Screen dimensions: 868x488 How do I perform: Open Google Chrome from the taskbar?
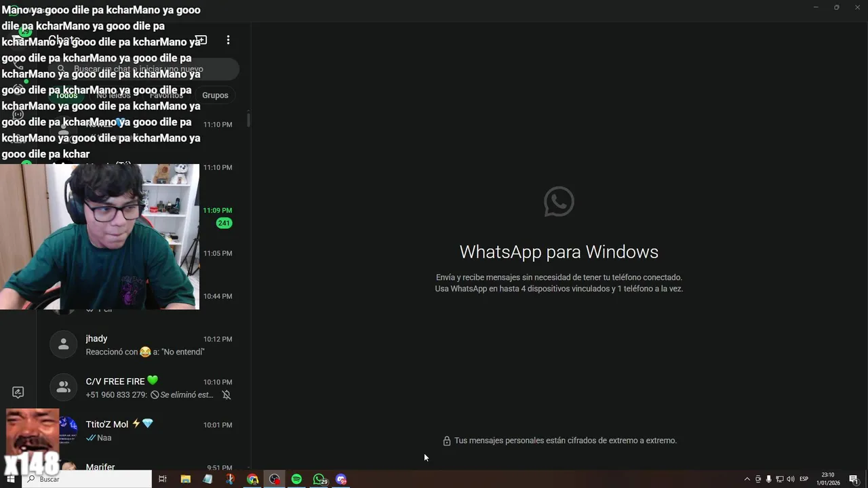pyautogui.click(x=252, y=479)
